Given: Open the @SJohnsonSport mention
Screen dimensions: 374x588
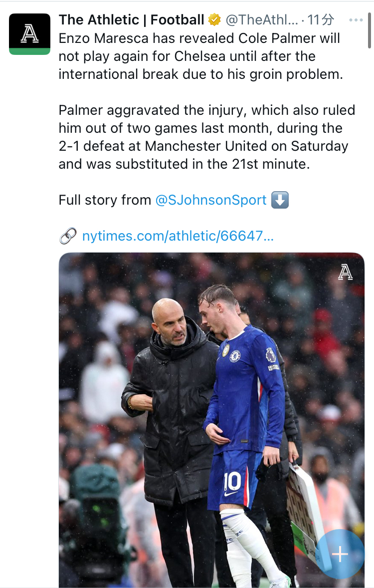Looking at the screenshot, I should (x=211, y=200).
